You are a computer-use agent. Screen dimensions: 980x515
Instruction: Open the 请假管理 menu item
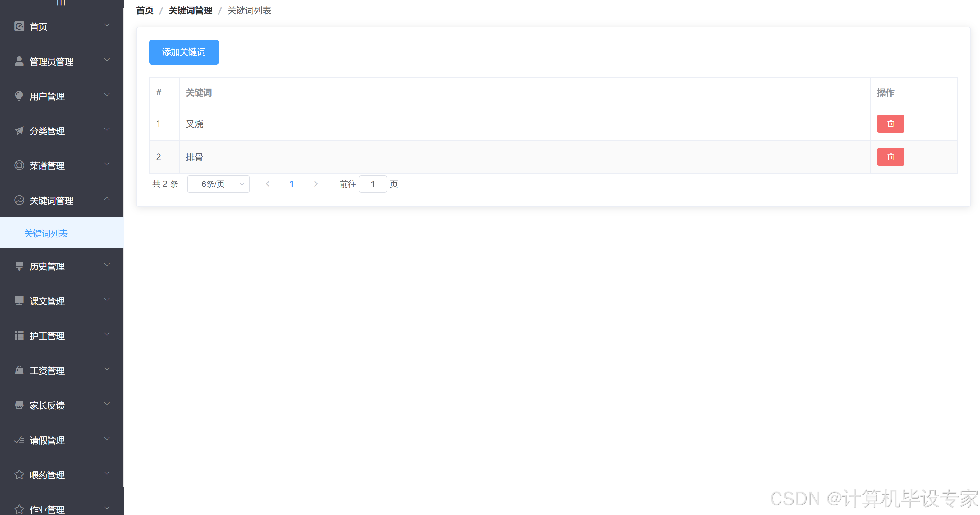tap(47, 440)
